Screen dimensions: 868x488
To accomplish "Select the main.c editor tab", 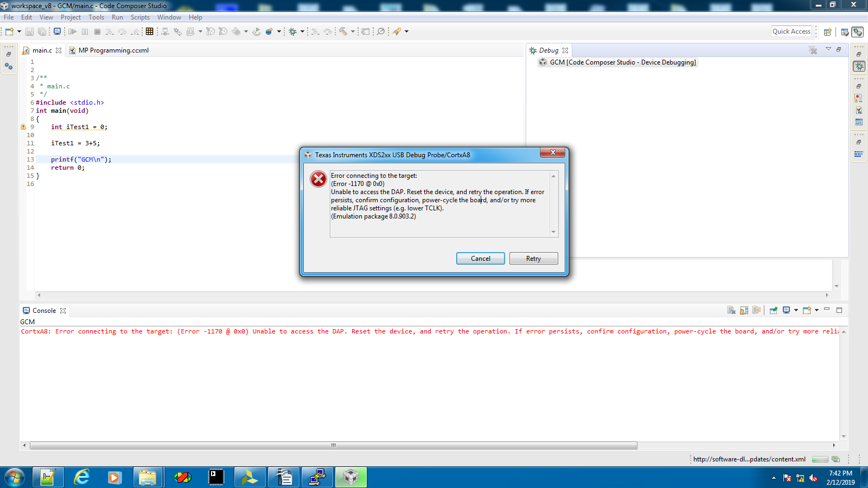I will tap(42, 50).
